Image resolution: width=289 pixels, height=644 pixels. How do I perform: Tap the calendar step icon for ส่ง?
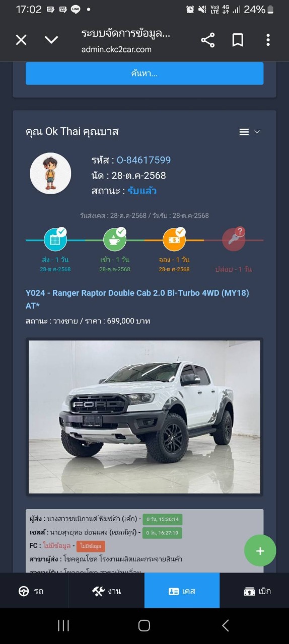coord(55,239)
